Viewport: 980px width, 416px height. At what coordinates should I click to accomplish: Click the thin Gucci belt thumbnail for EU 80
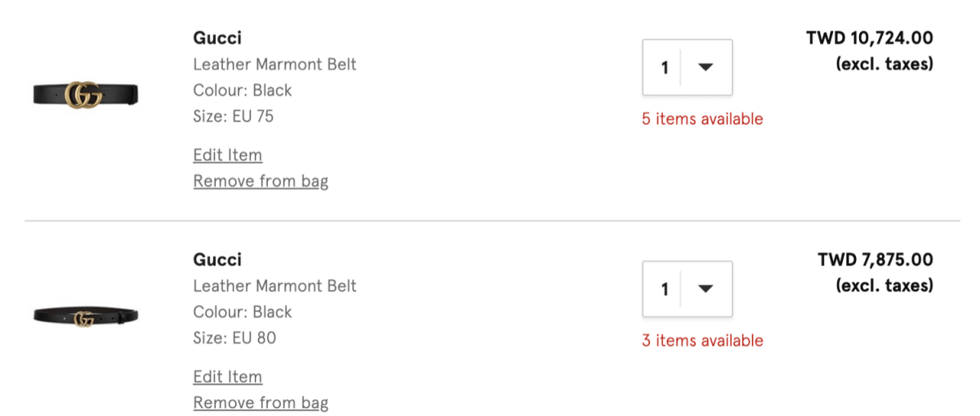86,316
